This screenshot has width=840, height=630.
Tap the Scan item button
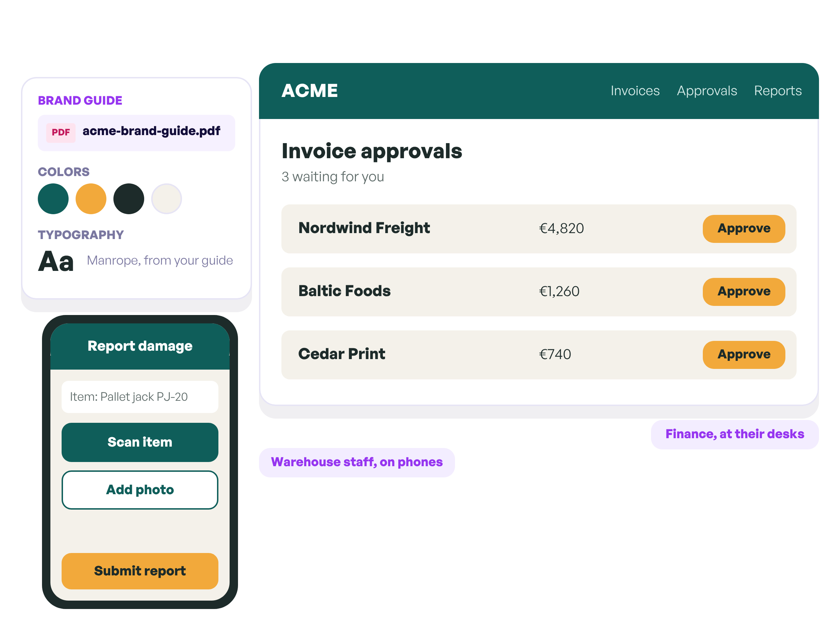pyautogui.click(x=140, y=442)
